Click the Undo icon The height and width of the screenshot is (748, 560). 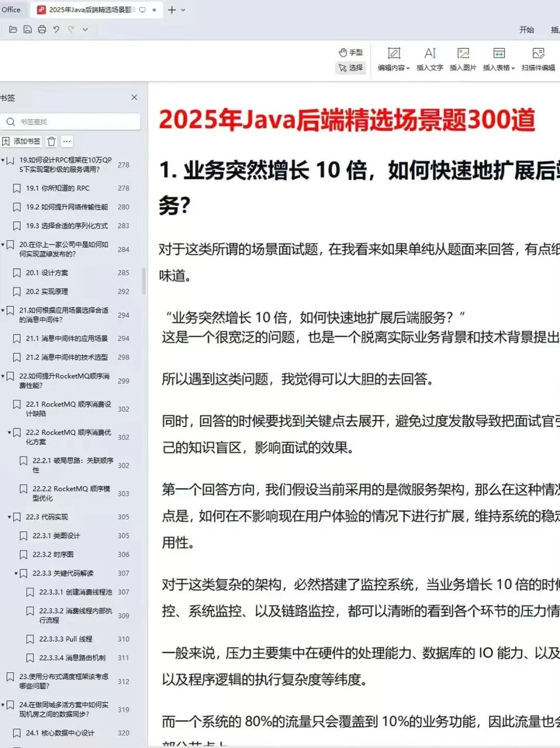tap(55, 30)
